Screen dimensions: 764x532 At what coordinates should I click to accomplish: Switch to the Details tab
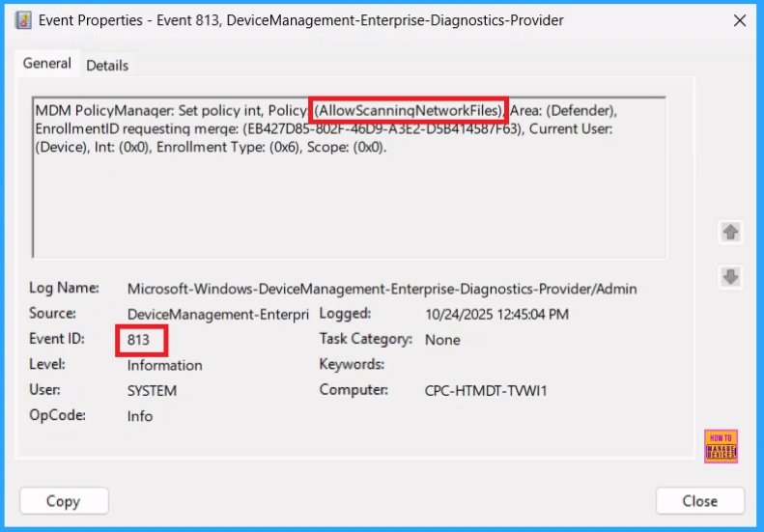(107, 65)
